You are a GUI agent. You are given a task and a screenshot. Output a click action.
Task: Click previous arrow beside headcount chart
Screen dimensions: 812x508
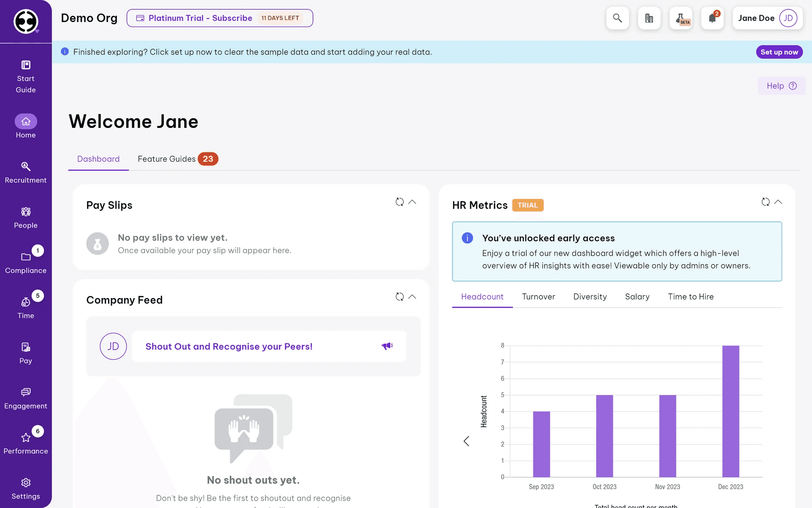[x=466, y=441]
